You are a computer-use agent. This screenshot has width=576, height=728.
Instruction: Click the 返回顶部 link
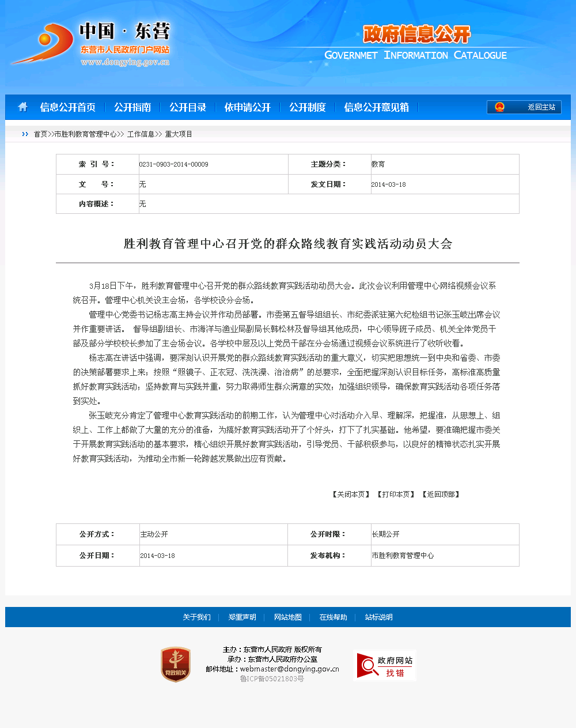point(441,495)
